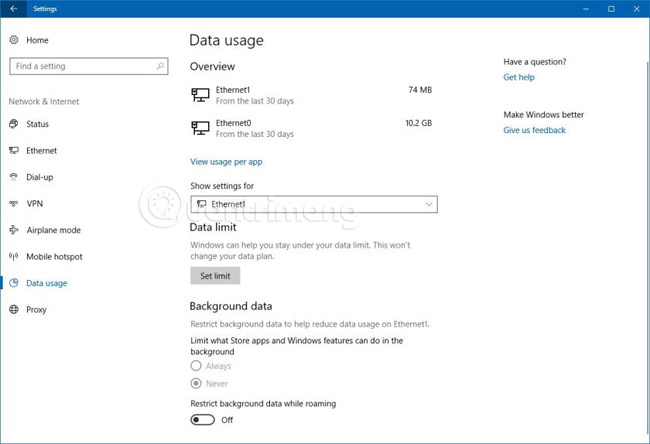Open the View usage per app link
This screenshot has height=444, width=650.
click(x=226, y=162)
